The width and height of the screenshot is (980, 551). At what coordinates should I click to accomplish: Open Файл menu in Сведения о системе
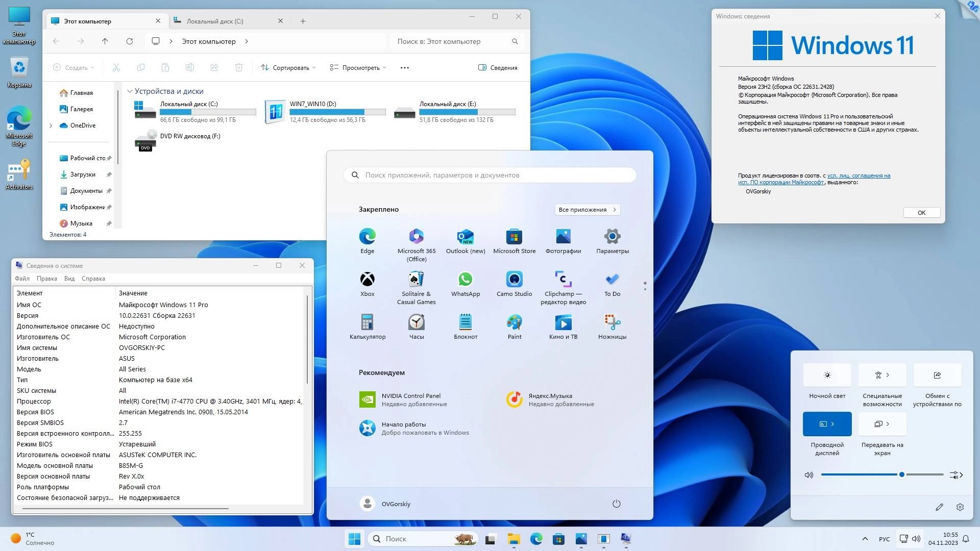pyautogui.click(x=22, y=279)
